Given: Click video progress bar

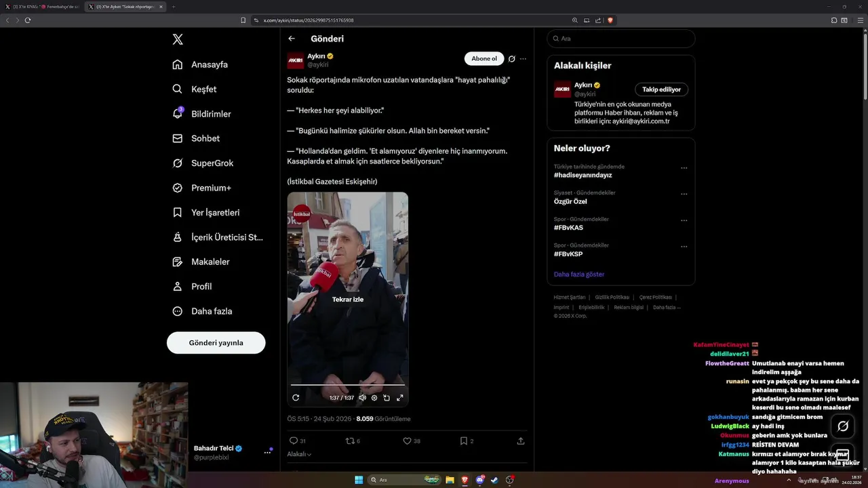Looking at the screenshot, I should coord(348,385).
